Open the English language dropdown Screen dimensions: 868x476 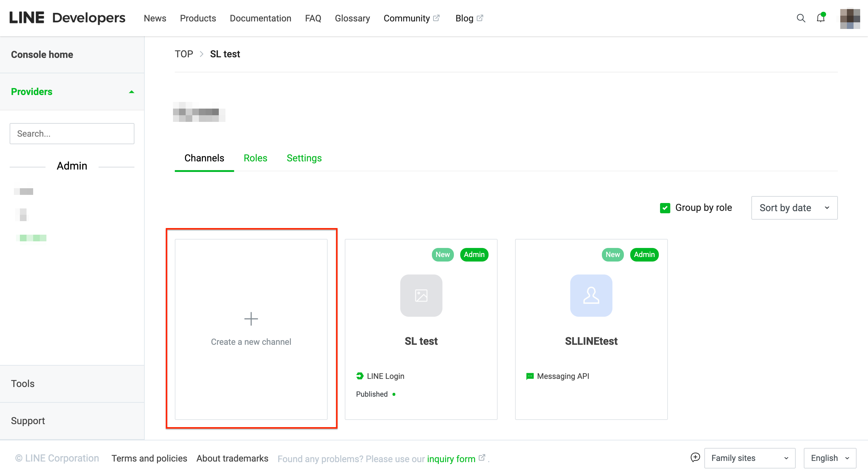(x=830, y=458)
